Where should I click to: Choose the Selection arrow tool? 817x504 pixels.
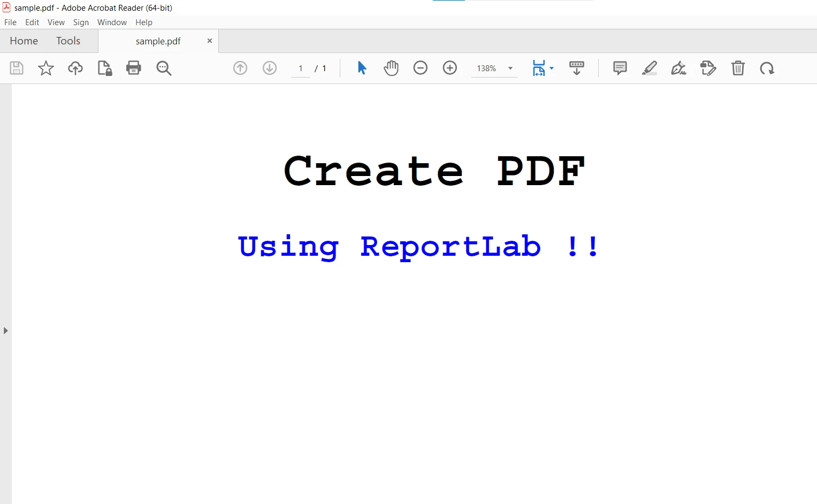pos(362,68)
